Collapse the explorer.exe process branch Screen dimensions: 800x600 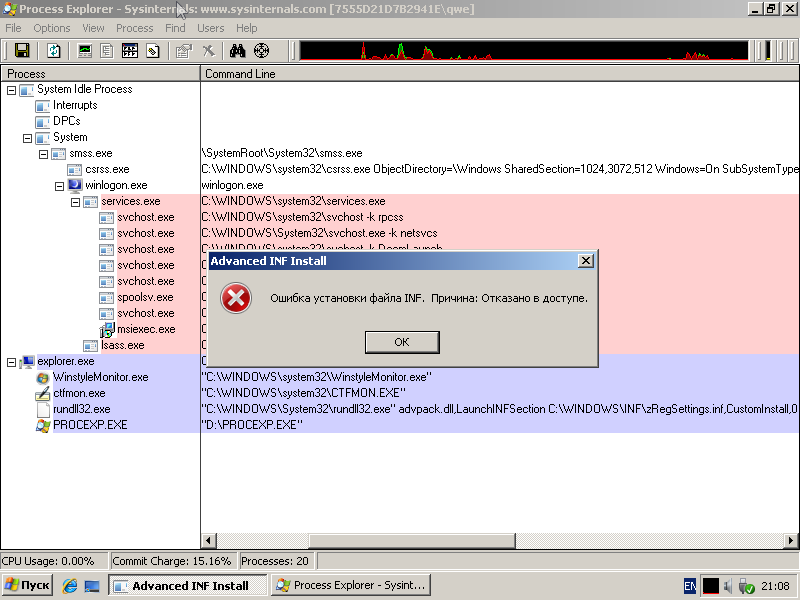click(12, 361)
